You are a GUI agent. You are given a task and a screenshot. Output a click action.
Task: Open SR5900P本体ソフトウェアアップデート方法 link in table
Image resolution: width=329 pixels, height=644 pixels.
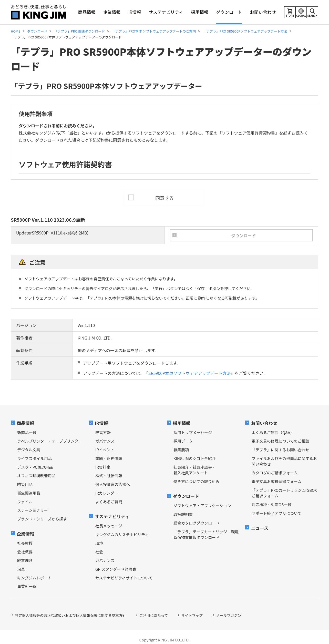(190, 373)
